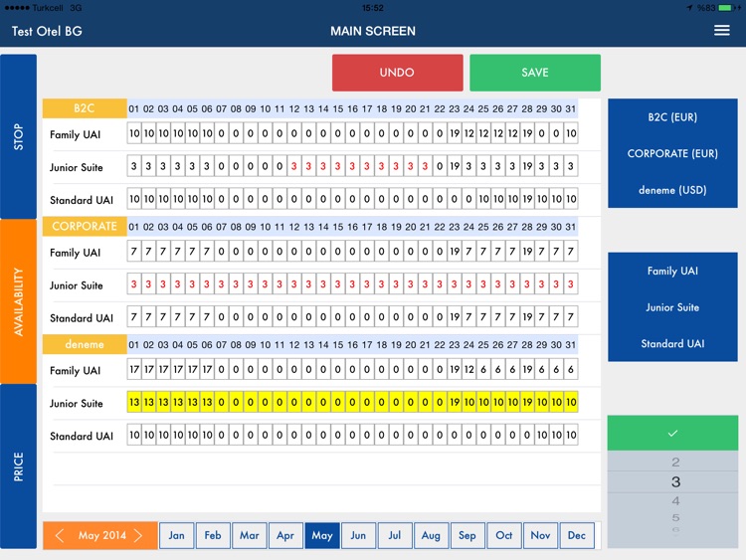The width and height of the screenshot is (746, 560).
Task: Click the B2C section header
Action: 85,108
